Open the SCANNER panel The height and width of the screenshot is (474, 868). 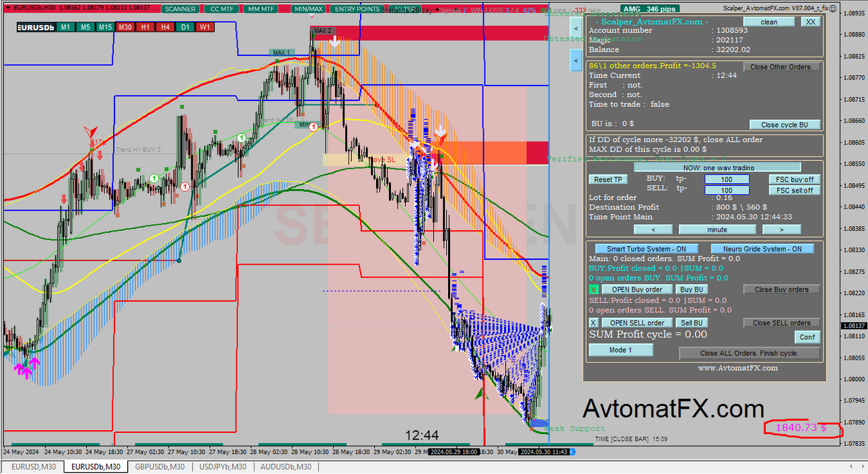coord(181,9)
